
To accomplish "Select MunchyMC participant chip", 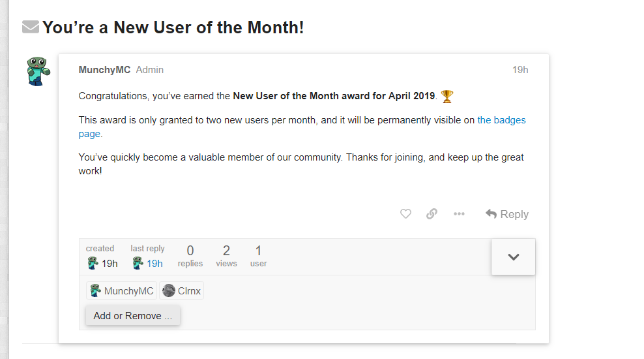I will 121,291.
